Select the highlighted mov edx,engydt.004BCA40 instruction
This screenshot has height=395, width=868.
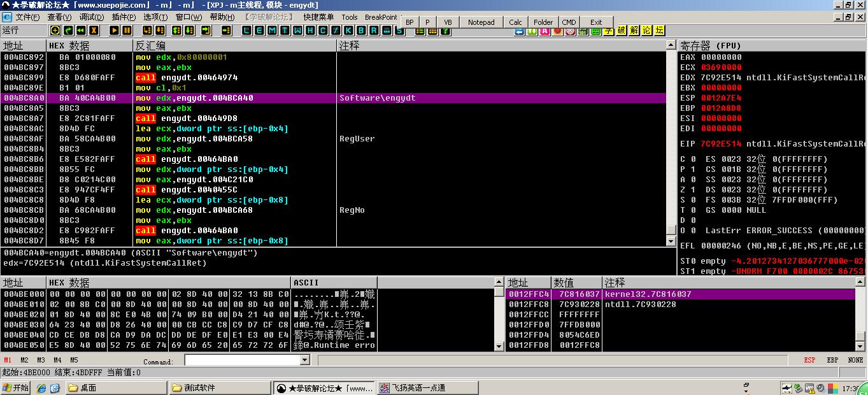334,98
